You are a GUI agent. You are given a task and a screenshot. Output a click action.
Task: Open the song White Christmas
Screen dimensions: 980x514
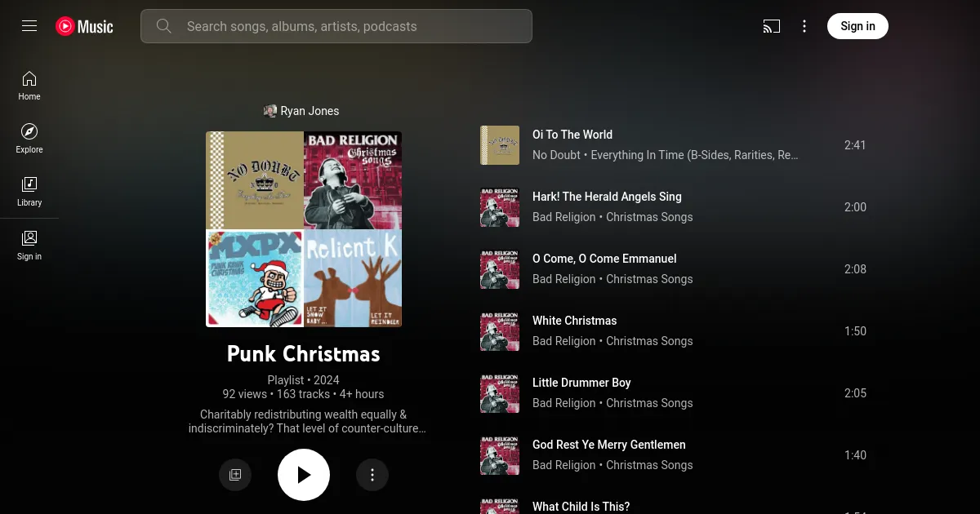[x=574, y=321]
